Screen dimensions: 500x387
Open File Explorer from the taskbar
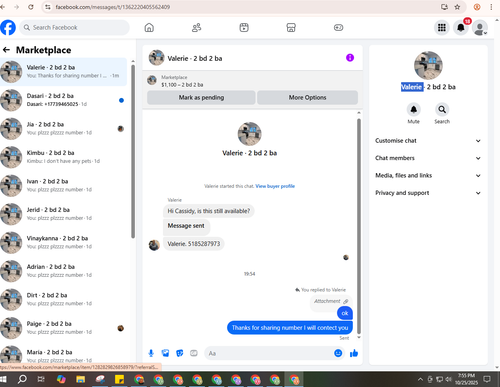[x=80, y=379]
